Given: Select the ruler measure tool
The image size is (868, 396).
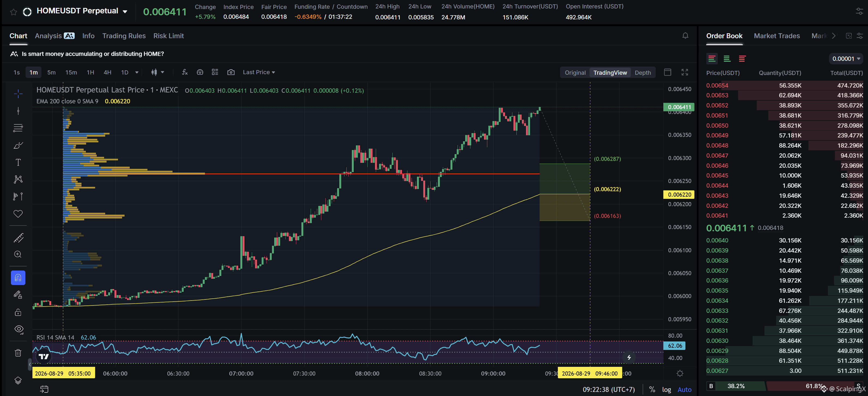Looking at the screenshot, I should [18, 238].
